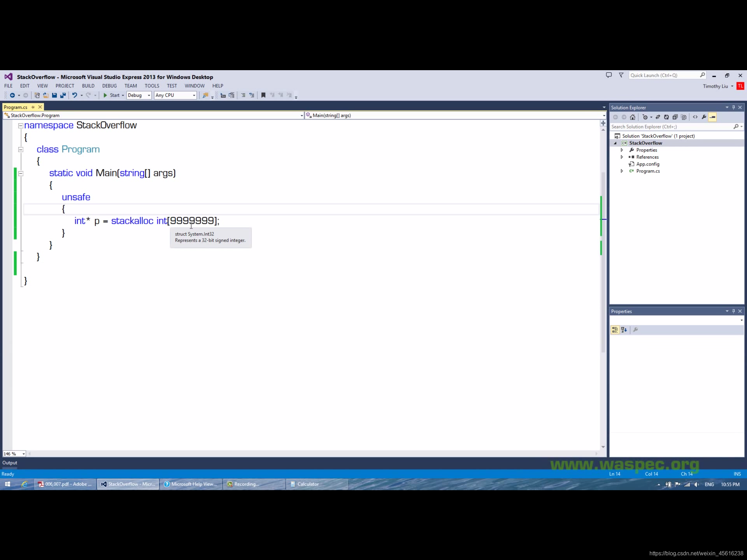This screenshot has width=747, height=560.
Task: Open the EDIT menu
Action: pyautogui.click(x=25, y=86)
